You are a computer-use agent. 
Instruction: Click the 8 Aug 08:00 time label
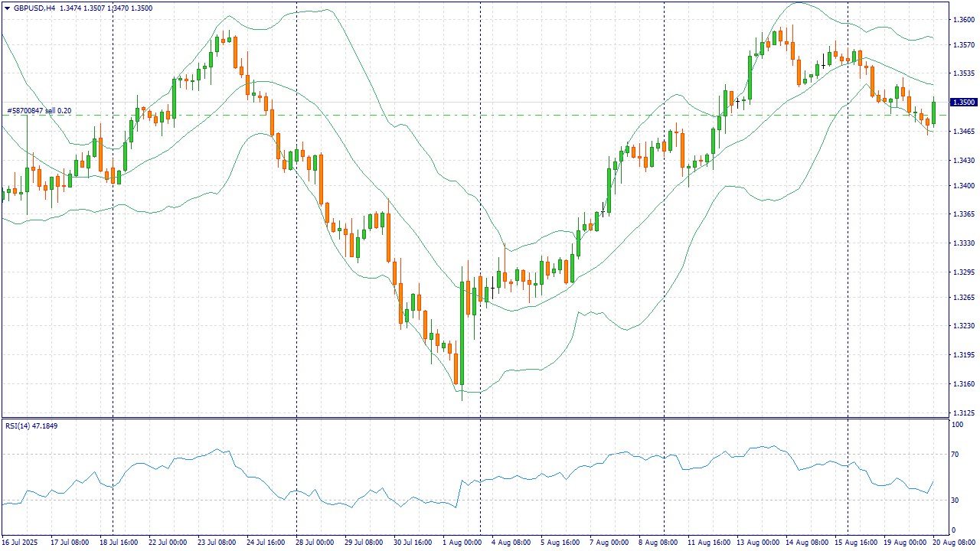click(x=658, y=543)
